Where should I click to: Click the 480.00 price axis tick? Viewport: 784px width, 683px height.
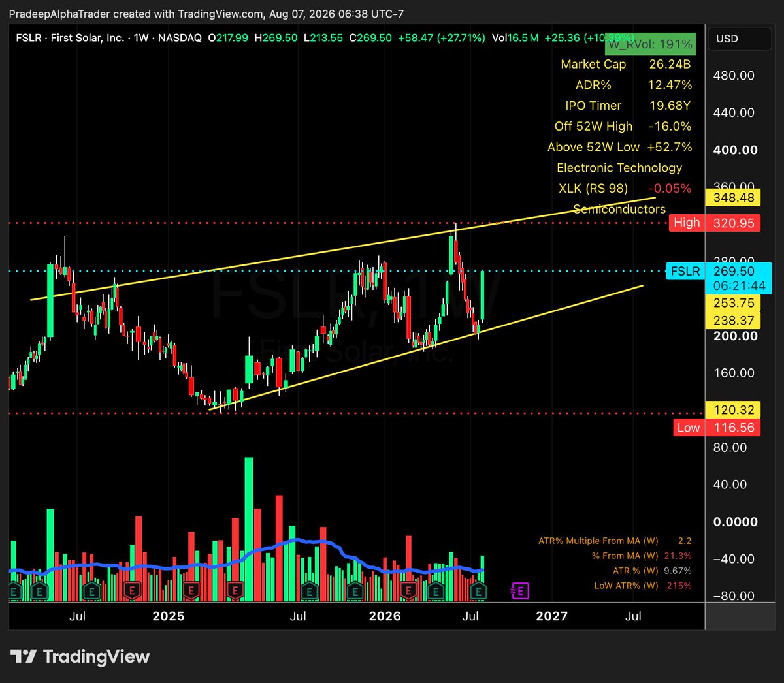[734, 76]
